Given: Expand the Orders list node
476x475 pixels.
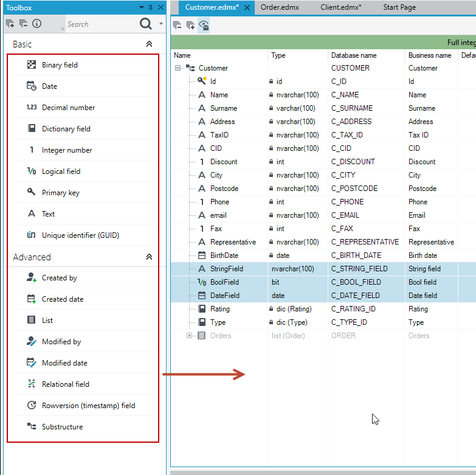Looking at the screenshot, I should (190, 336).
